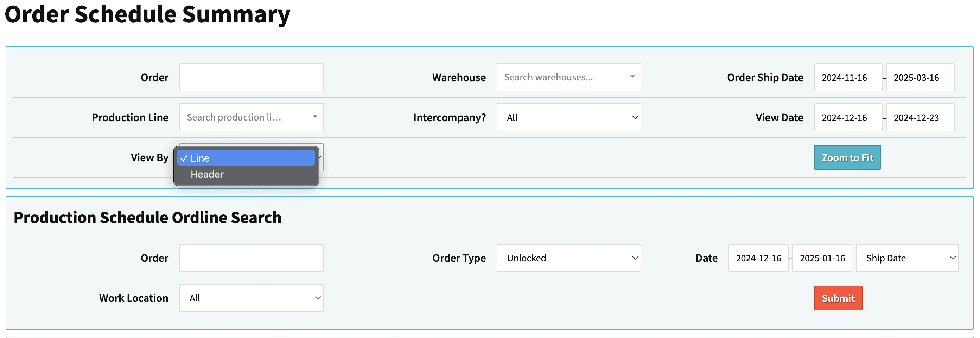
Task: Open the Ship Date type dropdown
Action: pyautogui.click(x=906, y=258)
